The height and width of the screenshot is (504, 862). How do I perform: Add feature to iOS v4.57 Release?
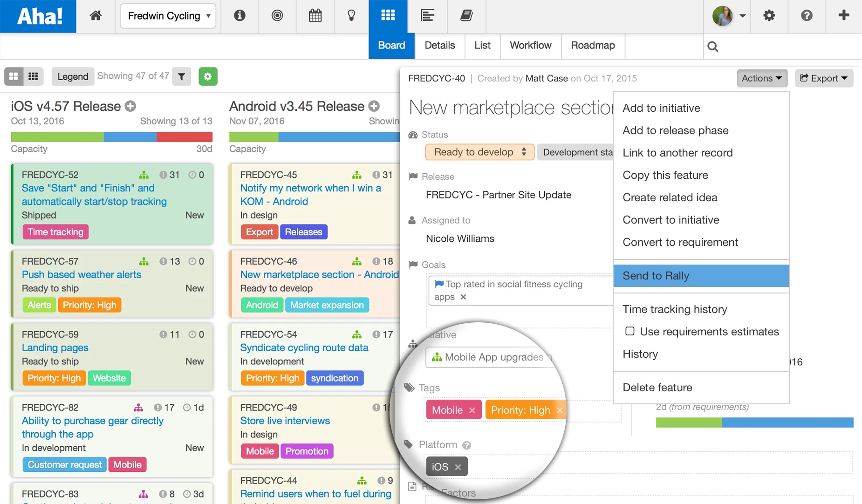pos(130,106)
